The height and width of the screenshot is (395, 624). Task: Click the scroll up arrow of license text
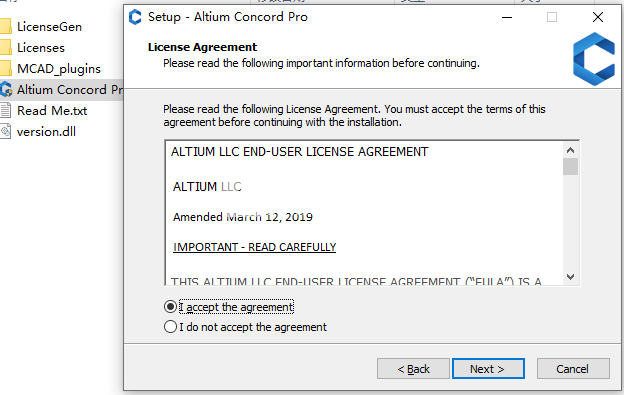[x=570, y=150]
